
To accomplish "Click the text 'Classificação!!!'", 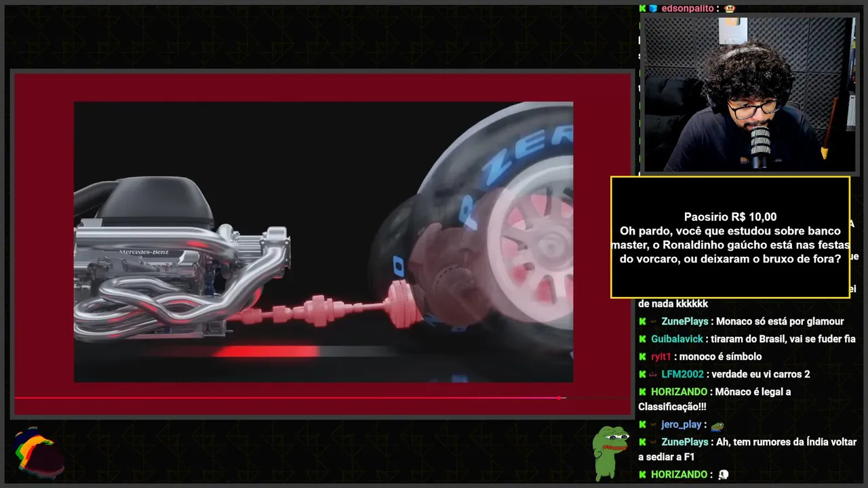I will 672,407.
